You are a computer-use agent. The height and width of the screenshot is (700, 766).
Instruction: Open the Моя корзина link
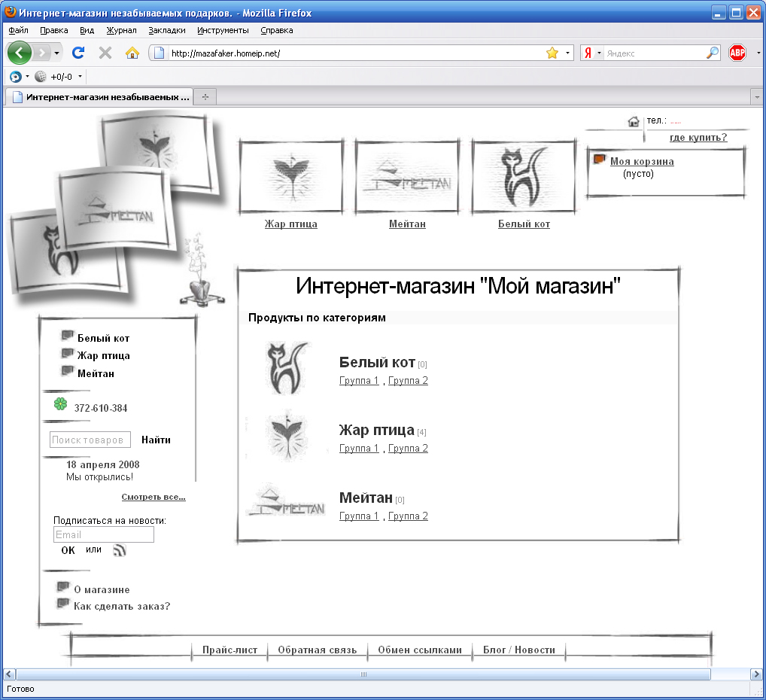(642, 161)
